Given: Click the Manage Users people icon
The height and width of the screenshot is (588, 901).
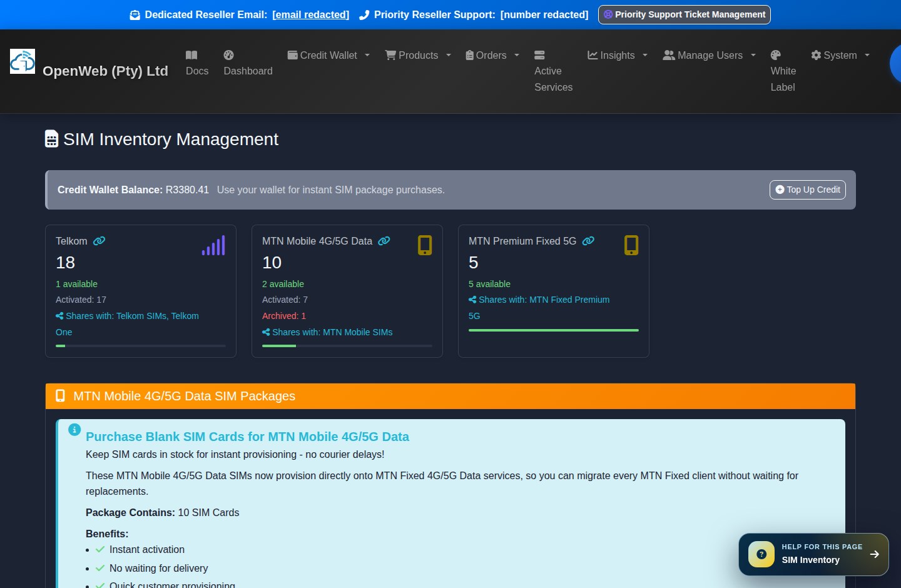Looking at the screenshot, I should (x=669, y=55).
